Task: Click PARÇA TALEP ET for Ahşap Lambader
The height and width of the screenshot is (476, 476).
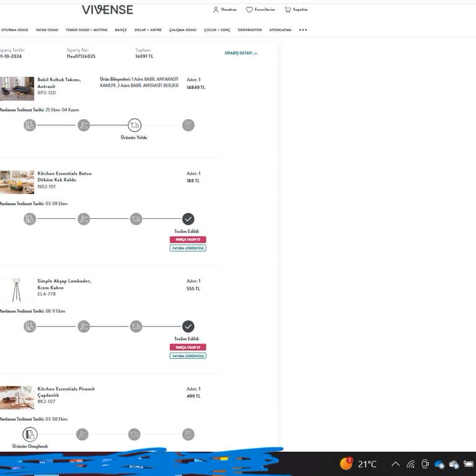Action: click(x=188, y=347)
